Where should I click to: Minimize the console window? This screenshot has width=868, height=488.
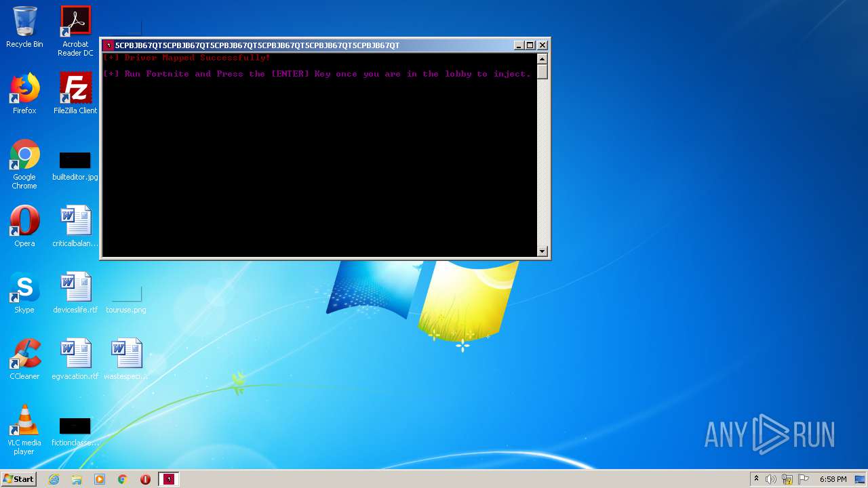(519, 45)
